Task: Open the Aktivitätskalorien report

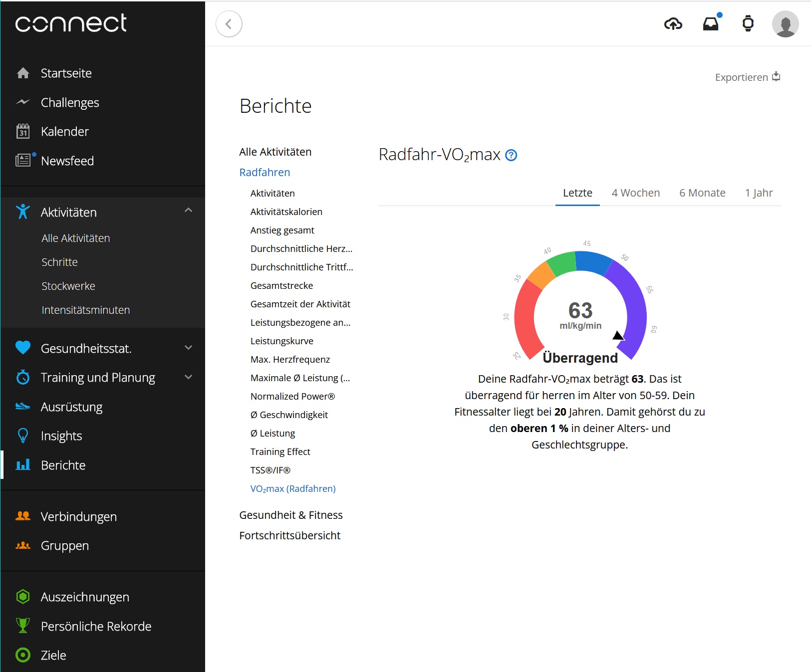Action: pos(286,212)
